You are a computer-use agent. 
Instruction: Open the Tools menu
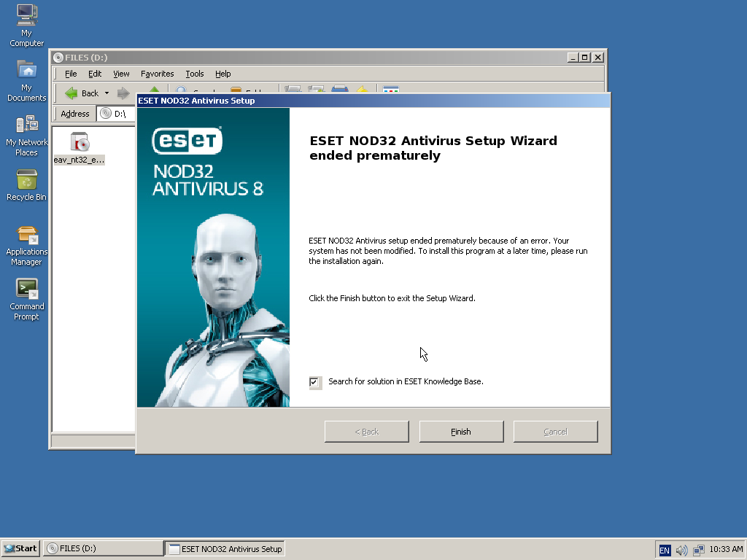pyautogui.click(x=194, y=74)
